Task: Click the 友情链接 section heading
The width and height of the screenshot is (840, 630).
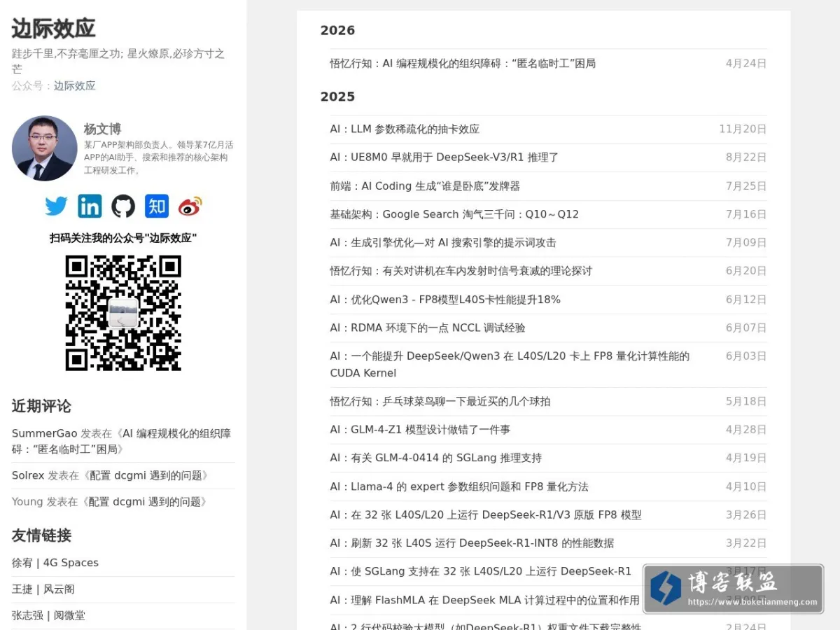Action: click(x=41, y=535)
